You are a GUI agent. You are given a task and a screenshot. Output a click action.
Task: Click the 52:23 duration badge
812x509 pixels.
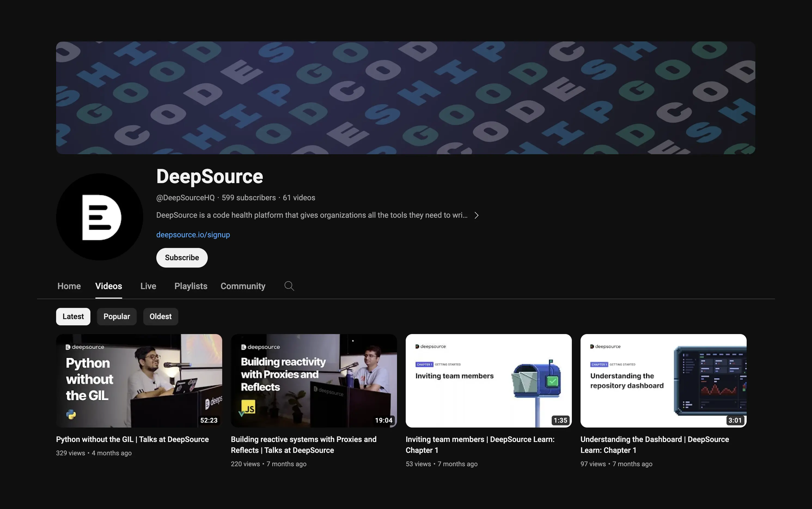click(209, 420)
